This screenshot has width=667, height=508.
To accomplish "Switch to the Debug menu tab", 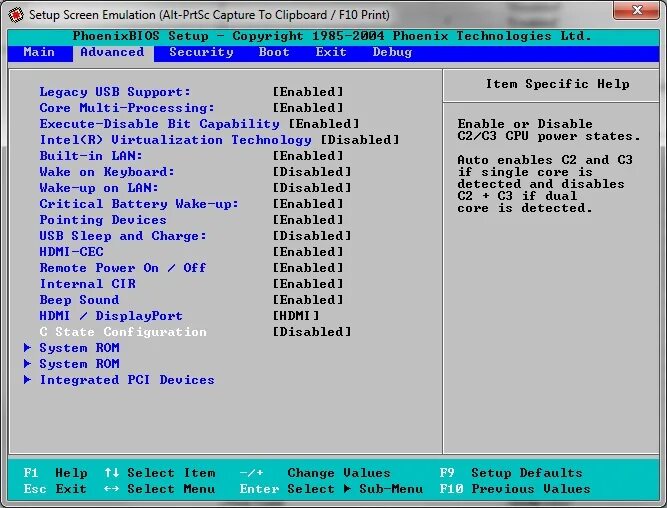I will pyautogui.click(x=392, y=52).
